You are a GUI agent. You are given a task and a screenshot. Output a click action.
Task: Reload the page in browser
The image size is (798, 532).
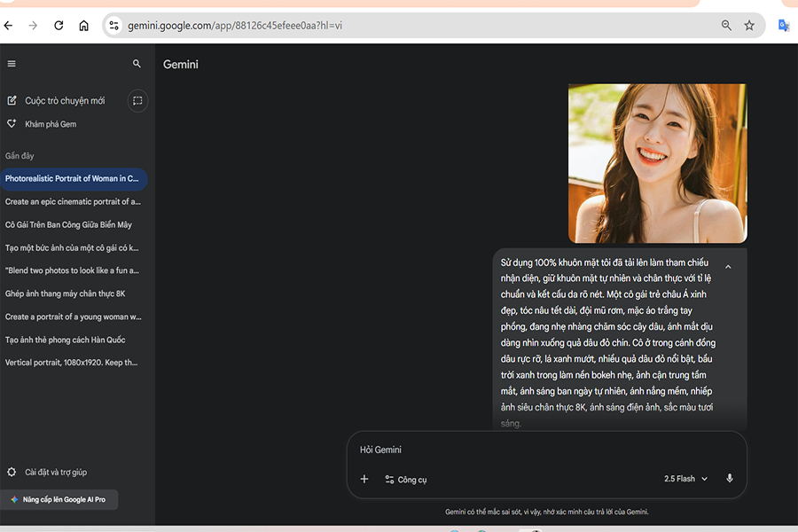pyautogui.click(x=59, y=26)
